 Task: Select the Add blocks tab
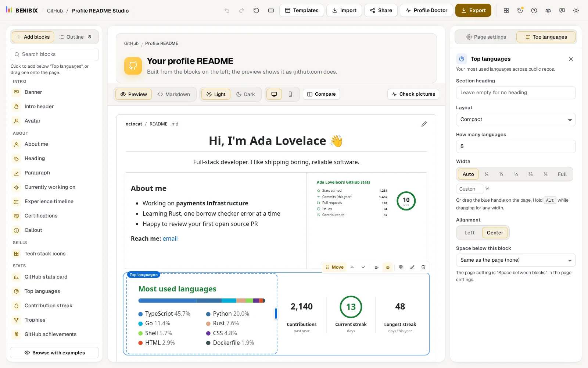(x=33, y=37)
